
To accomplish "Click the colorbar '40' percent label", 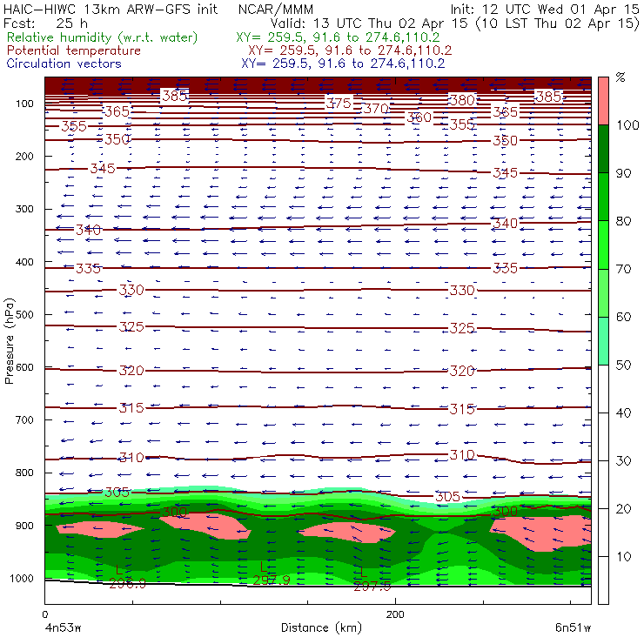I will coord(623,413).
